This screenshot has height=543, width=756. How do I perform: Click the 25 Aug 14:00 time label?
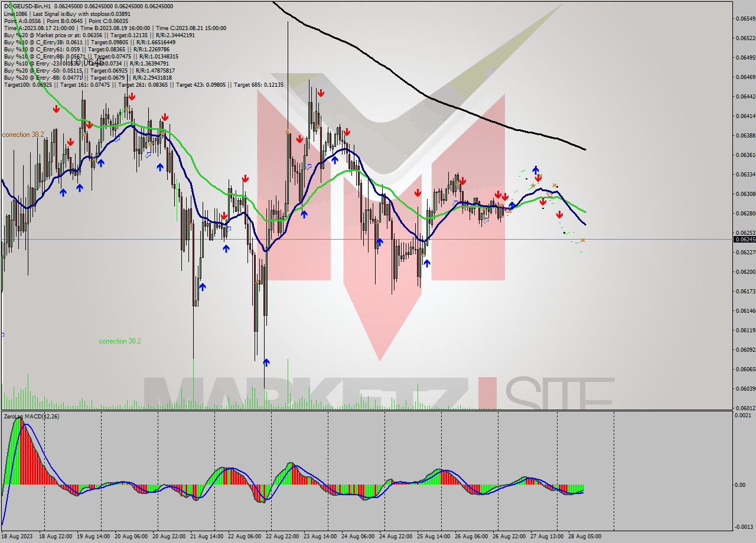[434, 537]
